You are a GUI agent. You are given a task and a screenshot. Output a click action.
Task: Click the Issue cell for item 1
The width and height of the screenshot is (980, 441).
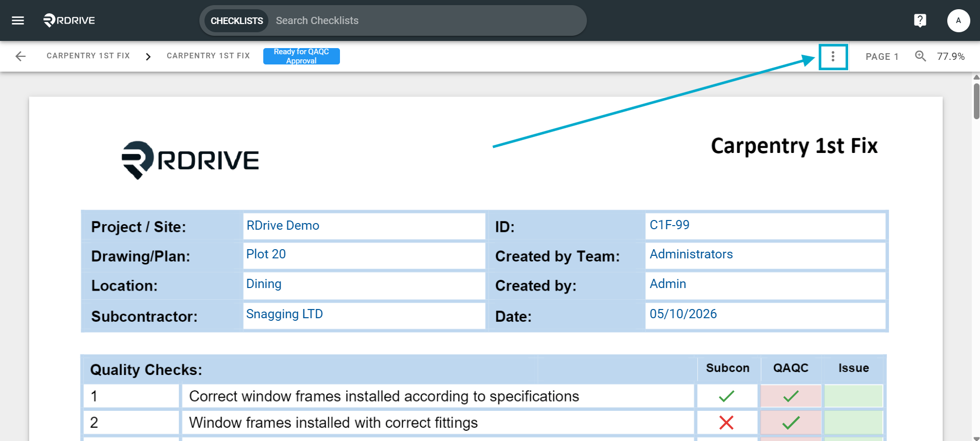tap(854, 396)
